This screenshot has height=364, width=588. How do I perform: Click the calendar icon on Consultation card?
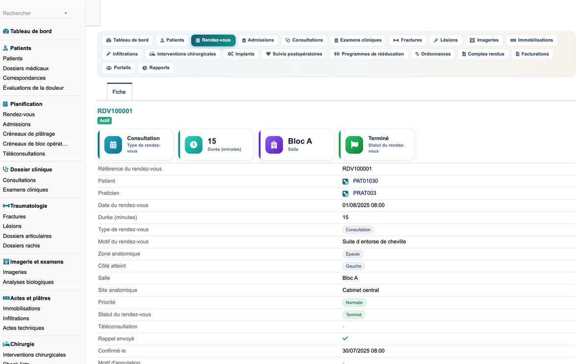click(113, 145)
